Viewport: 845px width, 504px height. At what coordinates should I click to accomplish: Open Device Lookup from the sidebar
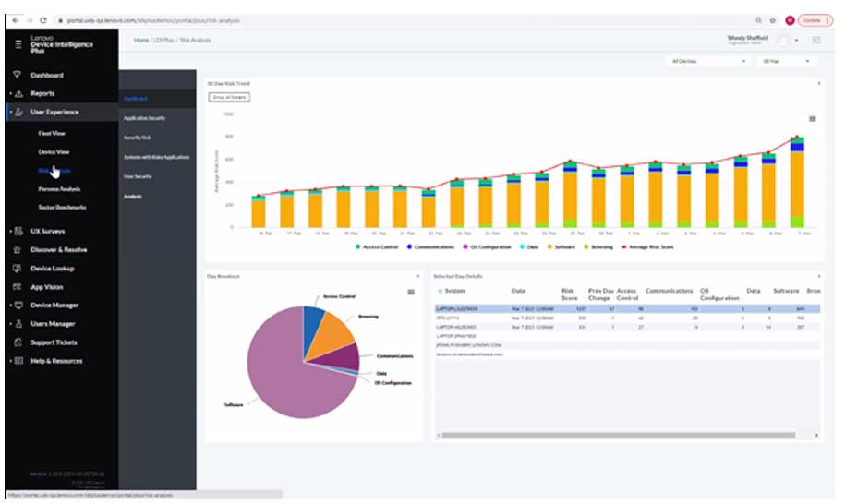click(x=52, y=269)
